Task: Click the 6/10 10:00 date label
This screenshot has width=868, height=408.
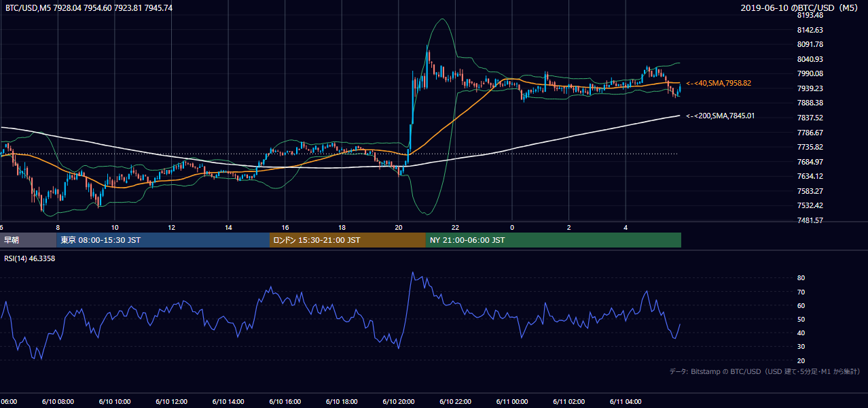Action: coord(115,402)
